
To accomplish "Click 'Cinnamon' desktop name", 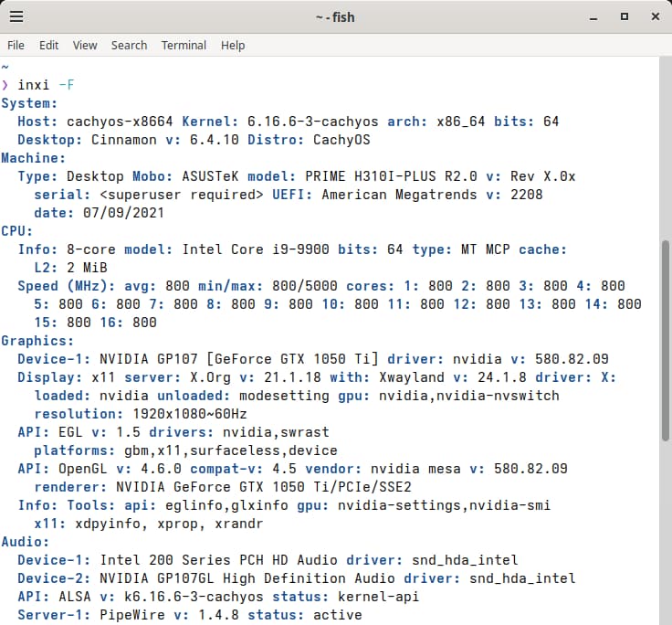I will point(124,140).
